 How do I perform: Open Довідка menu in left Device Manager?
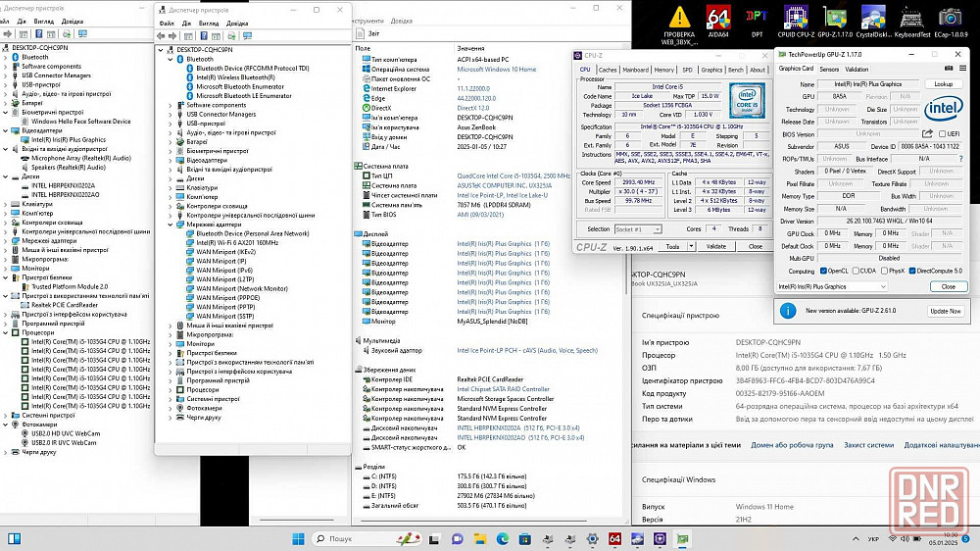(72, 22)
